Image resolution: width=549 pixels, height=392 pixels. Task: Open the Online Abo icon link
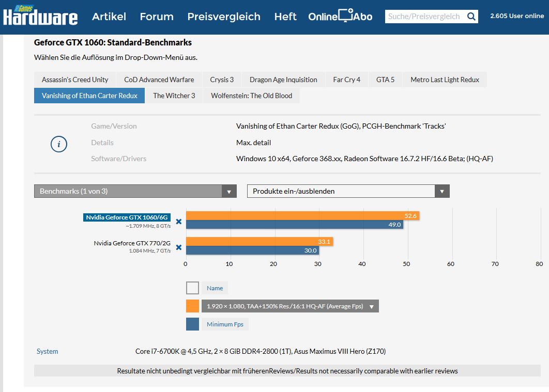click(340, 17)
